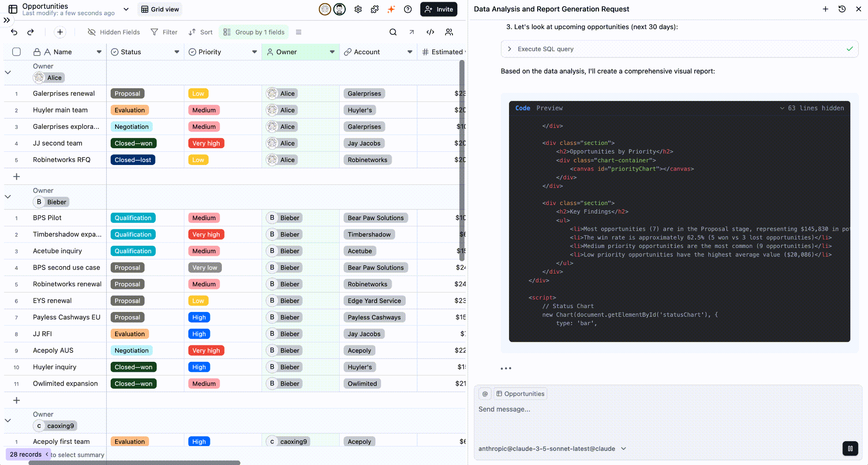Click the undo arrow icon

tap(14, 32)
